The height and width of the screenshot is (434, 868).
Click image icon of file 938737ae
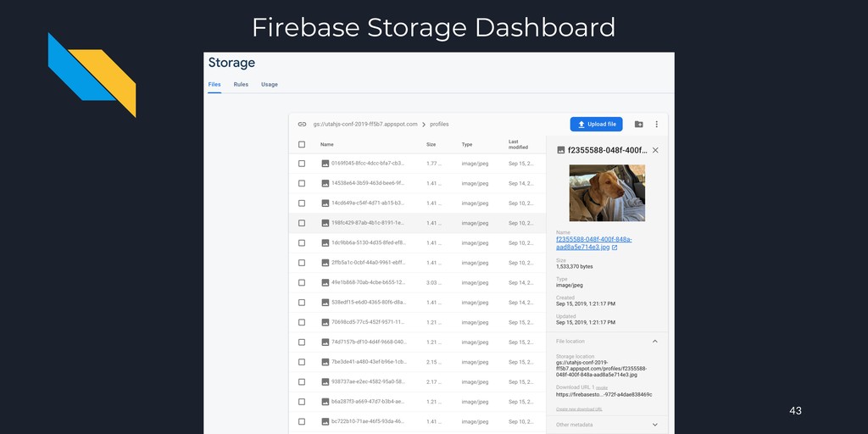pyautogui.click(x=325, y=382)
